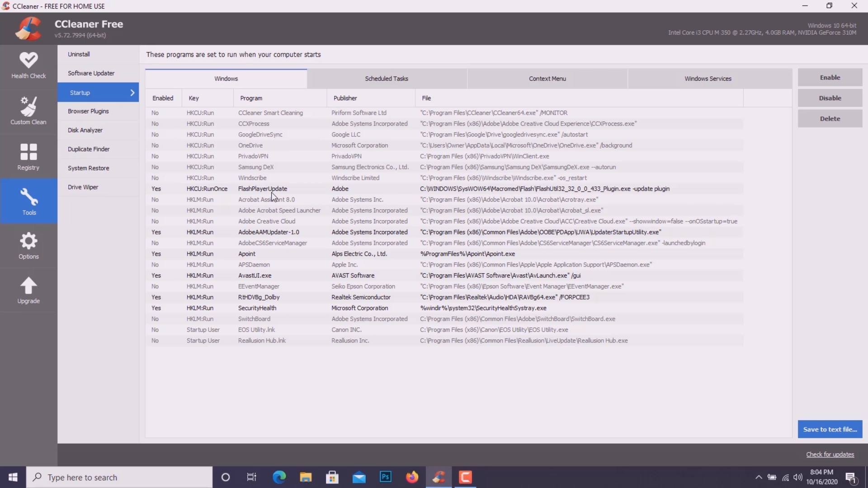This screenshot has width=868, height=488.
Task: Select the GoogleDriveSync startup entry
Action: click(x=444, y=135)
